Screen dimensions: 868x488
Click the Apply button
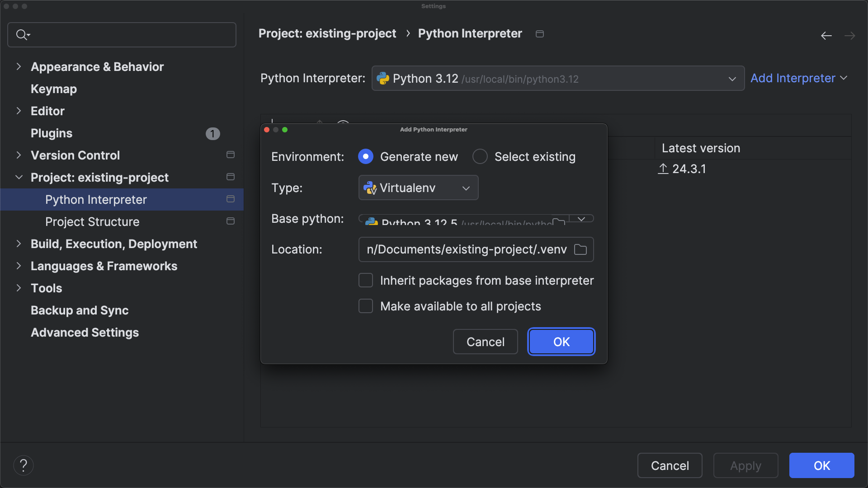coord(745,465)
